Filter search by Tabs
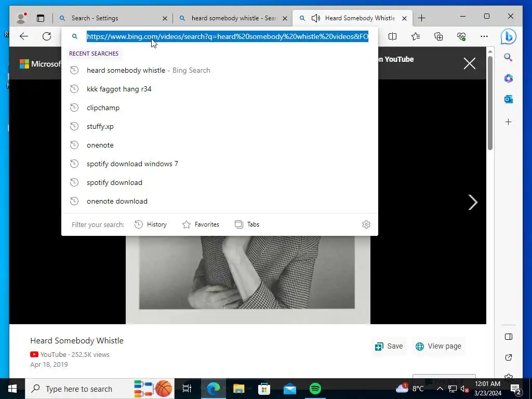The image size is (532, 399). [247, 224]
